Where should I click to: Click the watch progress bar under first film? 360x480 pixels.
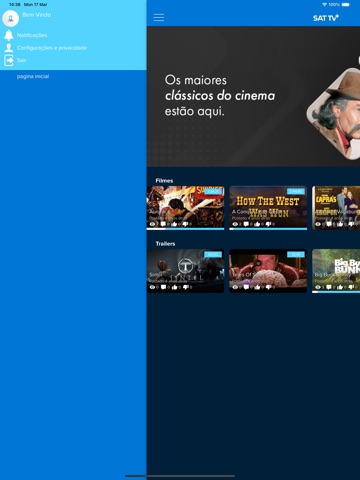(185, 229)
